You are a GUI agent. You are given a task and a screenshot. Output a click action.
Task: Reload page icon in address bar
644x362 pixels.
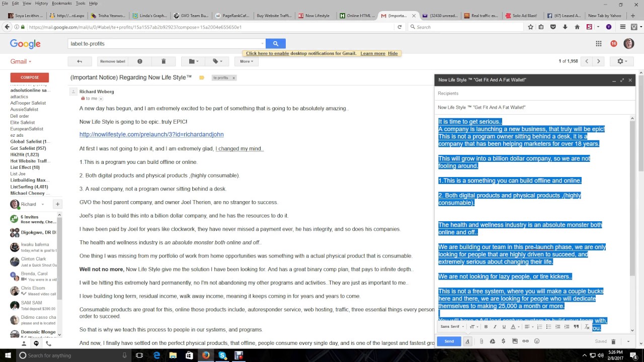pyautogui.click(x=399, y=27)
